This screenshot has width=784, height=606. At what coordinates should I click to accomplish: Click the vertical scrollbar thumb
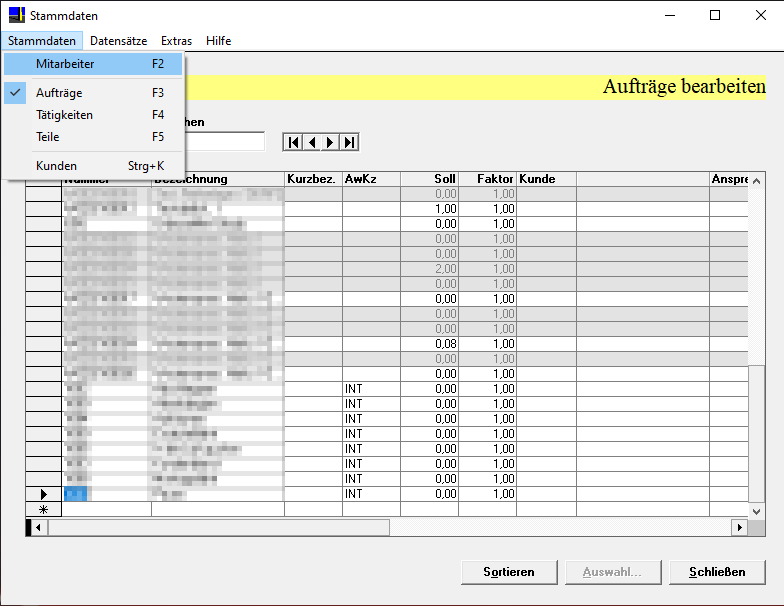[x=756, y=434]
